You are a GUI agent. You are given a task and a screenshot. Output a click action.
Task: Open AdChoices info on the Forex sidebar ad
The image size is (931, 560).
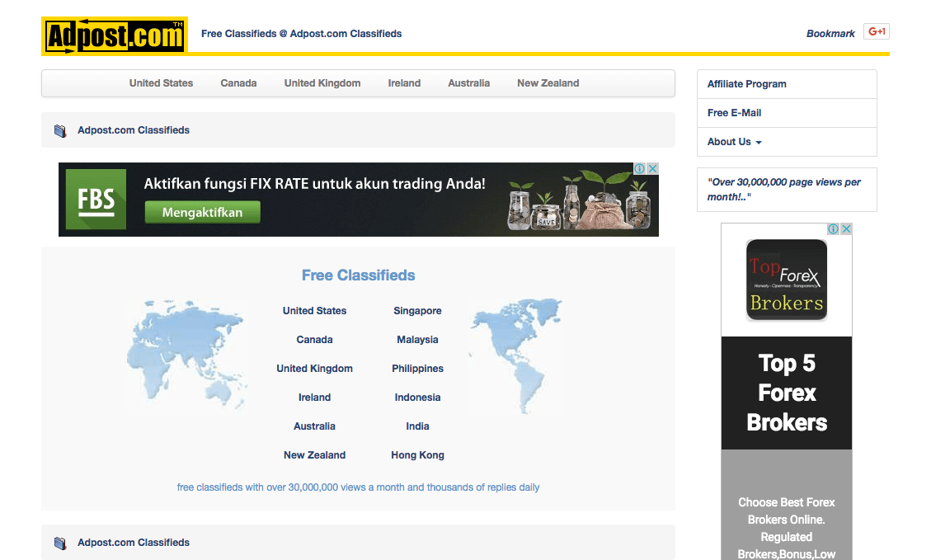tap(833, 228)
